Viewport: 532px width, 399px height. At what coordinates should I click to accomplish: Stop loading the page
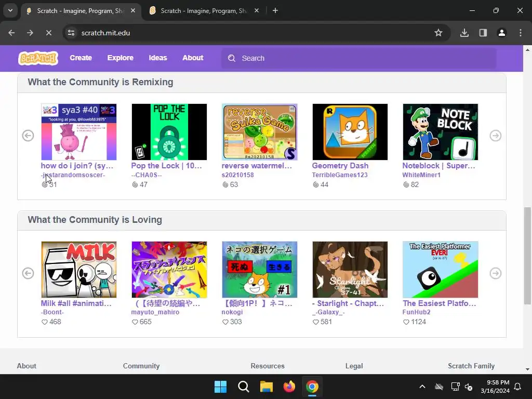click(x=48, y=33)
